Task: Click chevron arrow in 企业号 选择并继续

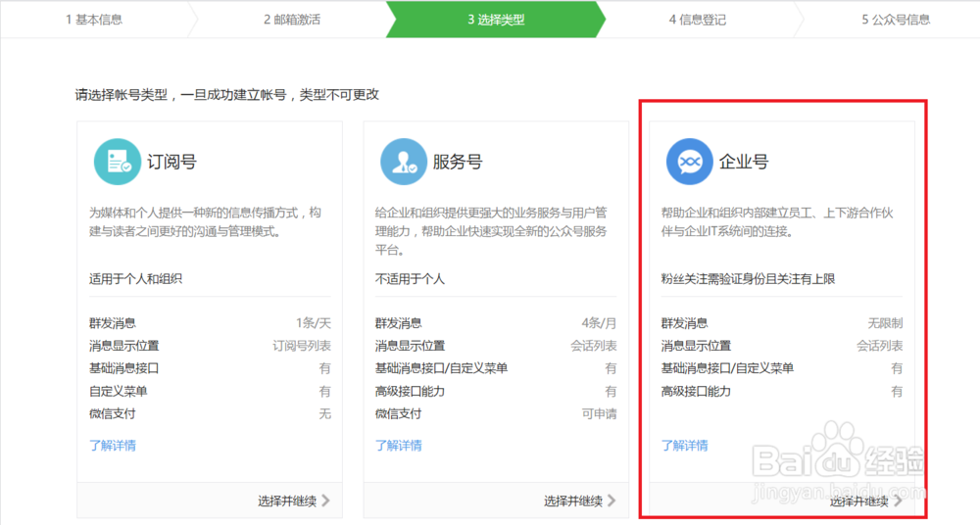Action: click(x=898, y=501)
